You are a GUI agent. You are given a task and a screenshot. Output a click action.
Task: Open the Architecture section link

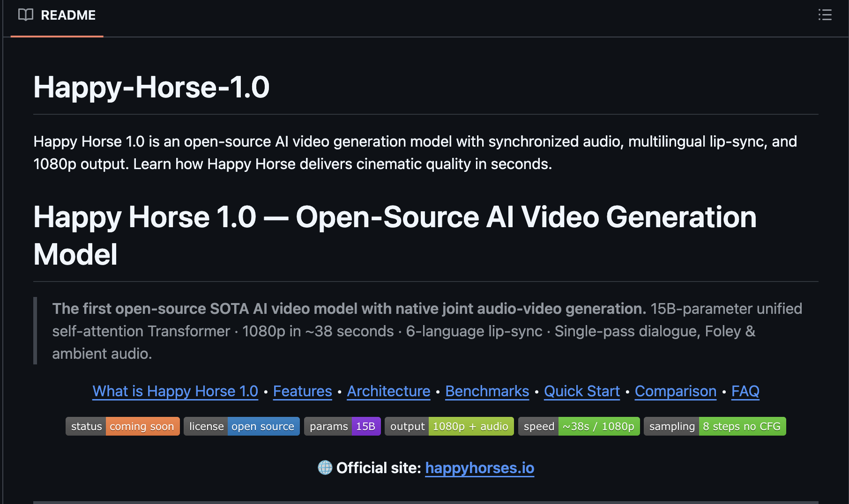tap(388, 391)
